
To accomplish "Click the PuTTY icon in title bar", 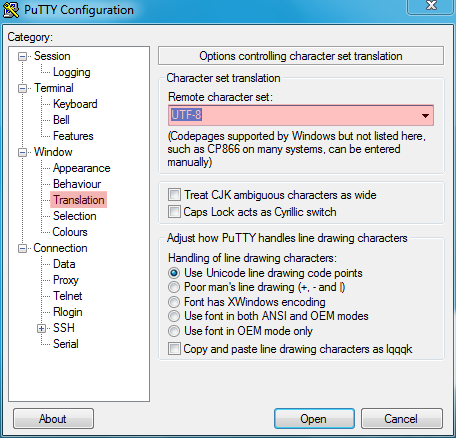I will (x=11, y=10).
